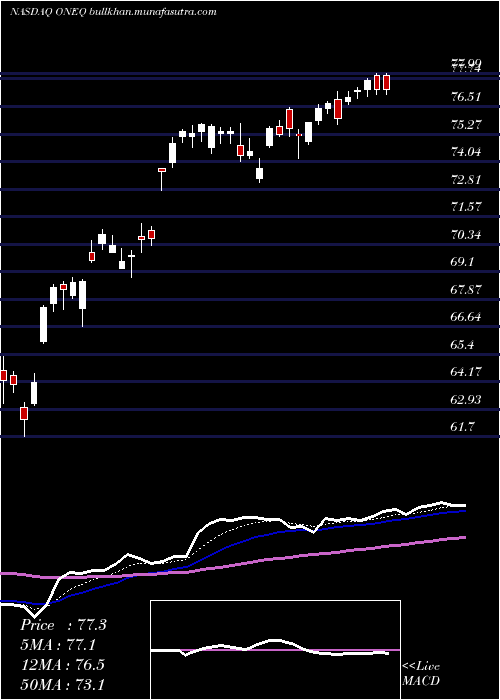Click the 64.17 price axis label

pos(466,372)
